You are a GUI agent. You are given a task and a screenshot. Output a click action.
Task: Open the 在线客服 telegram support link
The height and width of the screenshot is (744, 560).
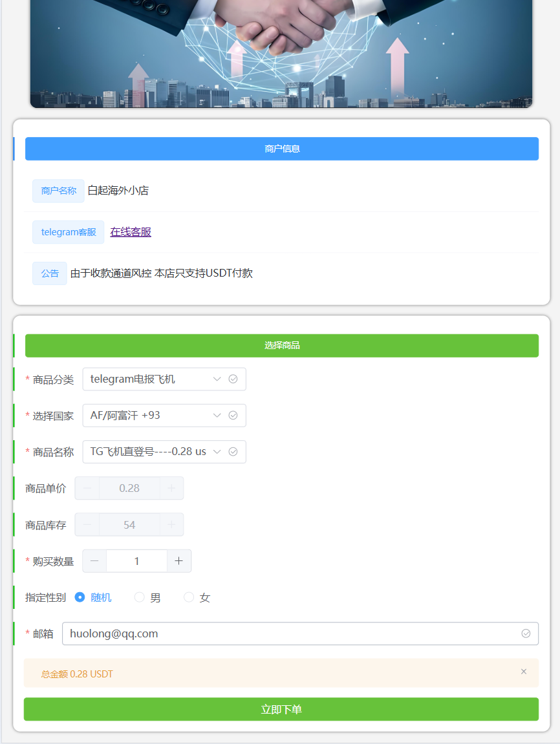click(131, 232)
